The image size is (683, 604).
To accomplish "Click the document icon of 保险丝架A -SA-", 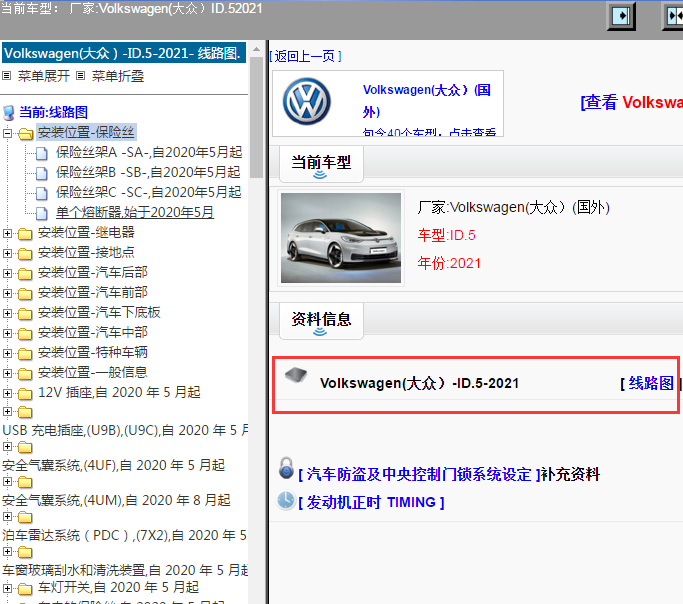I will (x=41, y=153).
